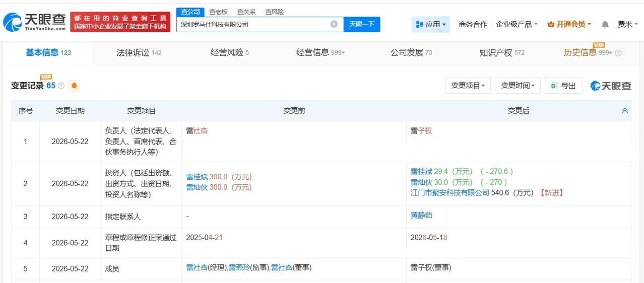Expand the 企业级产品 dropdown

click(517, 24)
